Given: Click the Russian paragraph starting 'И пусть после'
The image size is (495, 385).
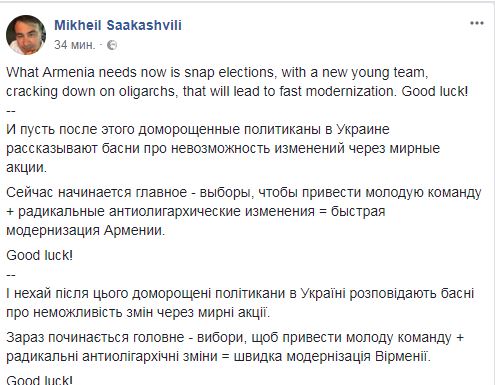Looking at the screenshot, I should coord(223,148).
